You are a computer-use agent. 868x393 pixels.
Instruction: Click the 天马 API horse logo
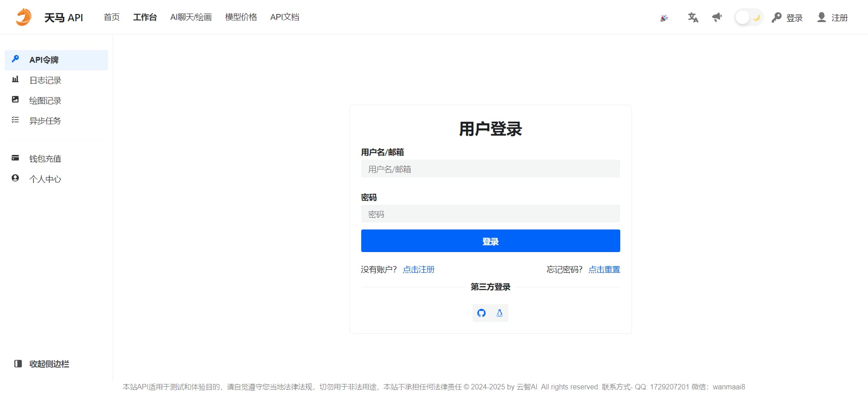coord(24,17)
